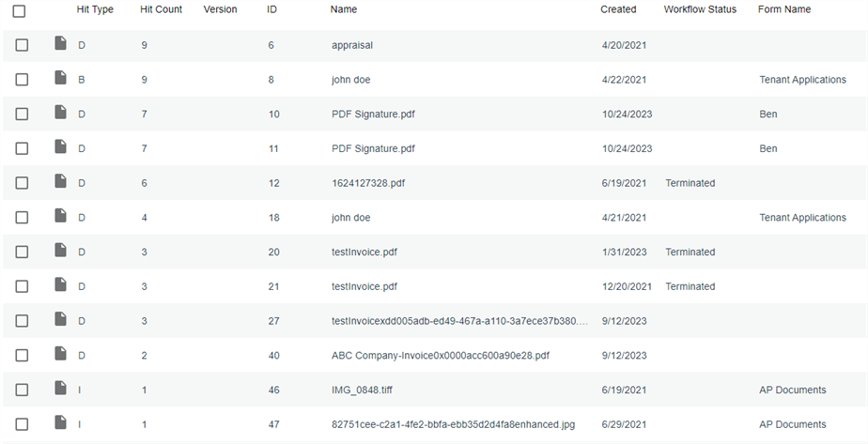Click document icon for ID 10 row
The height and width of the screenshot is (444, 868).
click(x=60, y=113)
